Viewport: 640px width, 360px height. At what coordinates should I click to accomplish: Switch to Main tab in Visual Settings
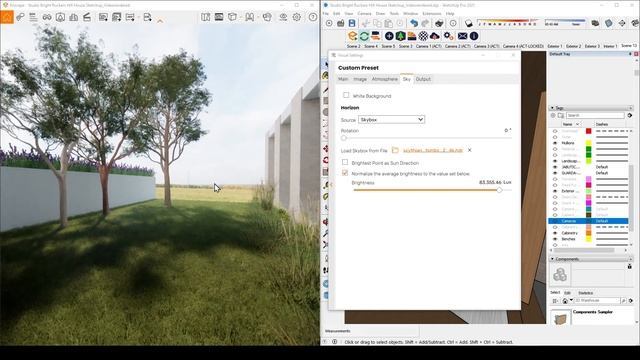pos(343,79)
